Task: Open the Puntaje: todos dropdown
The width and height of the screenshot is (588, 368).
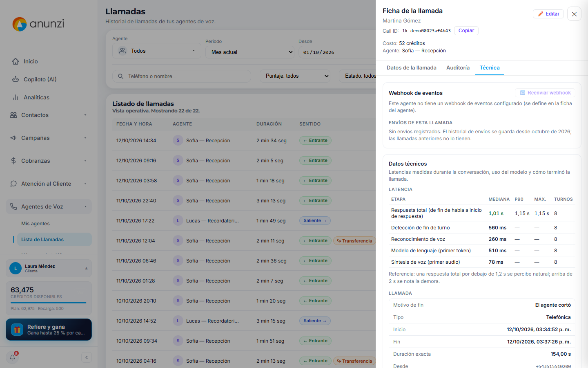Action: (x=295, y=76)
